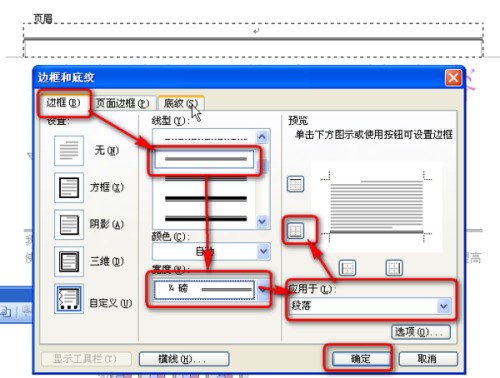The height and width of the screenshot is (378, 500).
Task: Click the 取消 (Cancel) button
Action: 427,359
